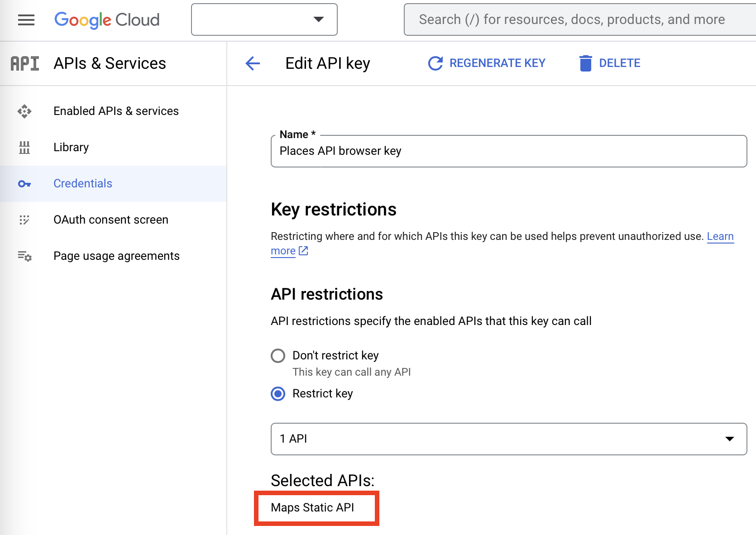Select the Restrict key option
Screen dimensions: 756x535
tap(278, 394)
